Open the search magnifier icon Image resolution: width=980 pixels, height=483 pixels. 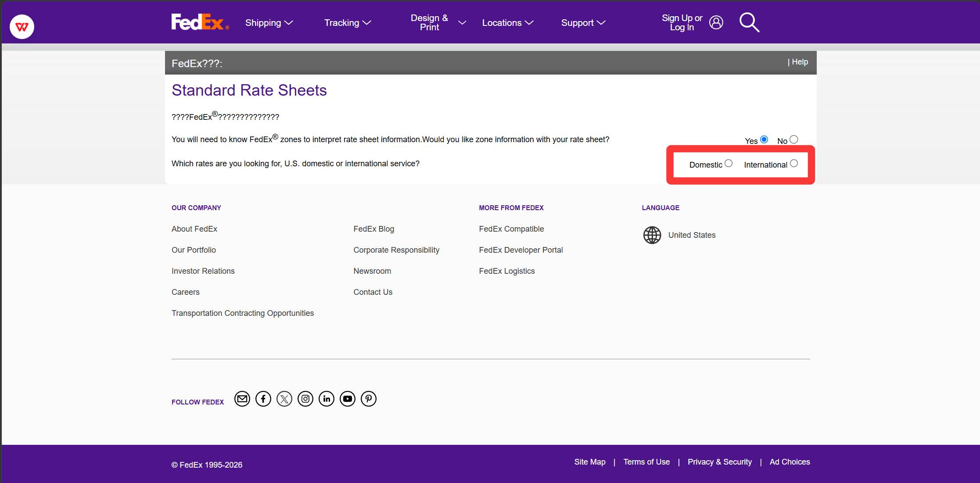(749, 22)
